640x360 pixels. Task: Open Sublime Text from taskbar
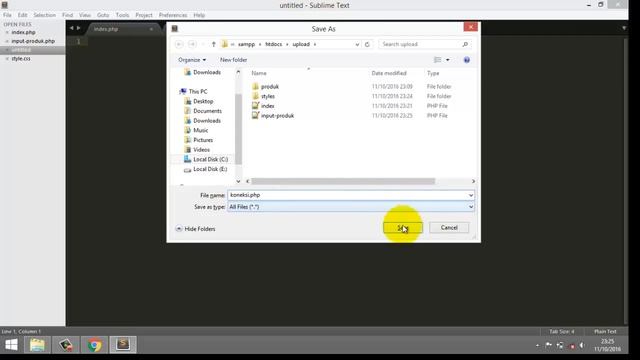pos(123,345)
